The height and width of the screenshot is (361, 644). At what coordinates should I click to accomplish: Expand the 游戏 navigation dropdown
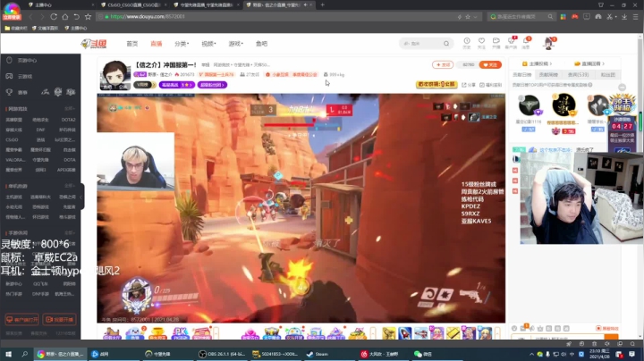coord(236,44)
